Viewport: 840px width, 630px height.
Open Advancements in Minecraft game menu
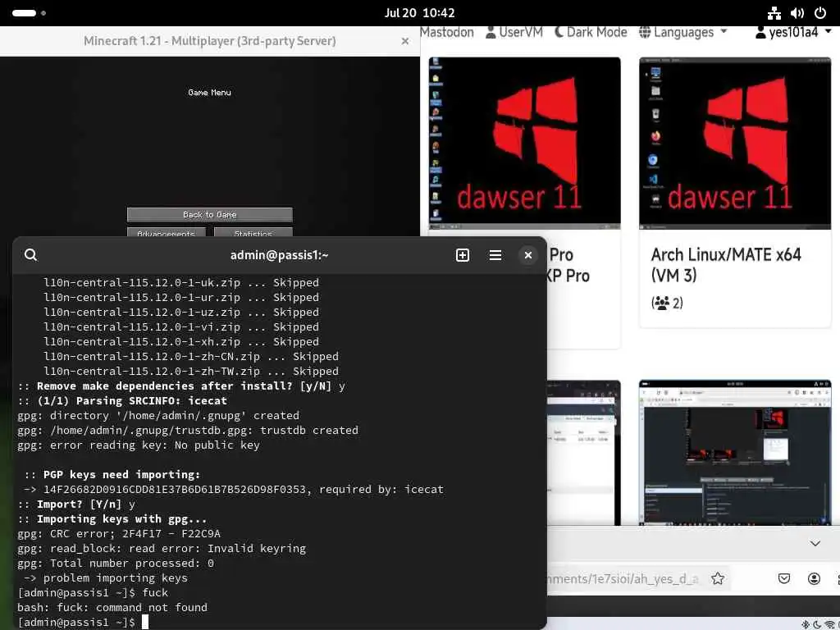click(166, 232)
